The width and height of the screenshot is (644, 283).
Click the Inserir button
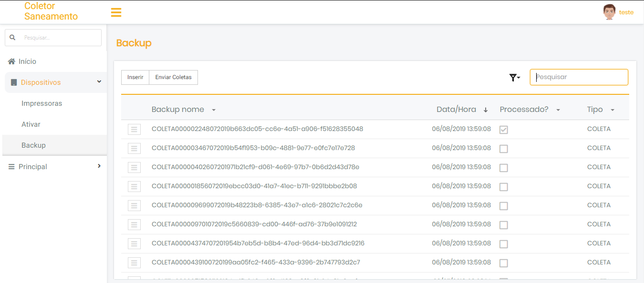click(135, 77)
